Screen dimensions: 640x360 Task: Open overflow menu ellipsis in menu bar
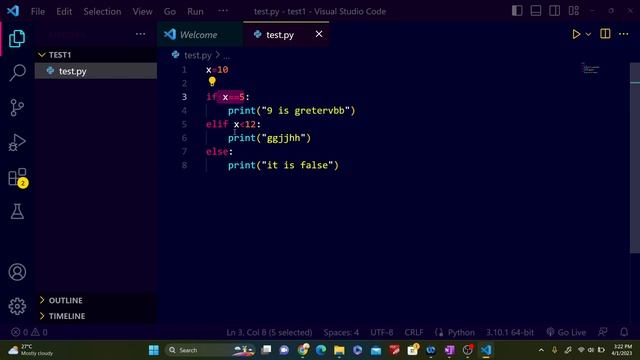[x=223, y=11]
